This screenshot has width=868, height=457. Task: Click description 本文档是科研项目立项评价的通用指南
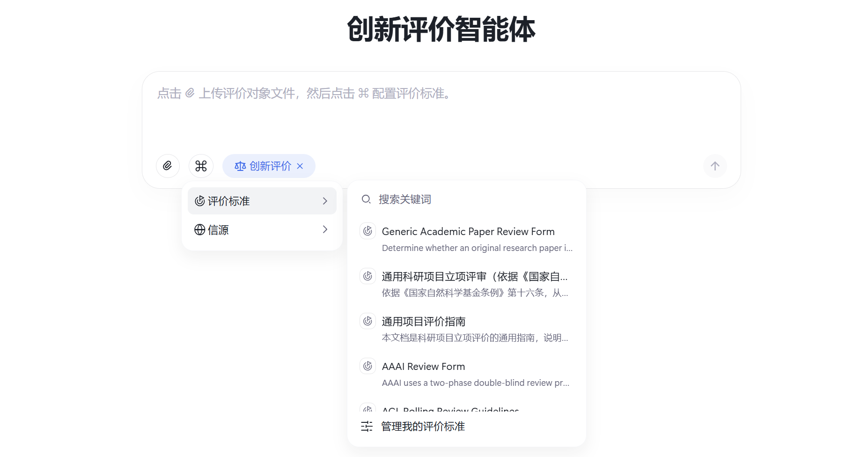[x=475, y=338]
